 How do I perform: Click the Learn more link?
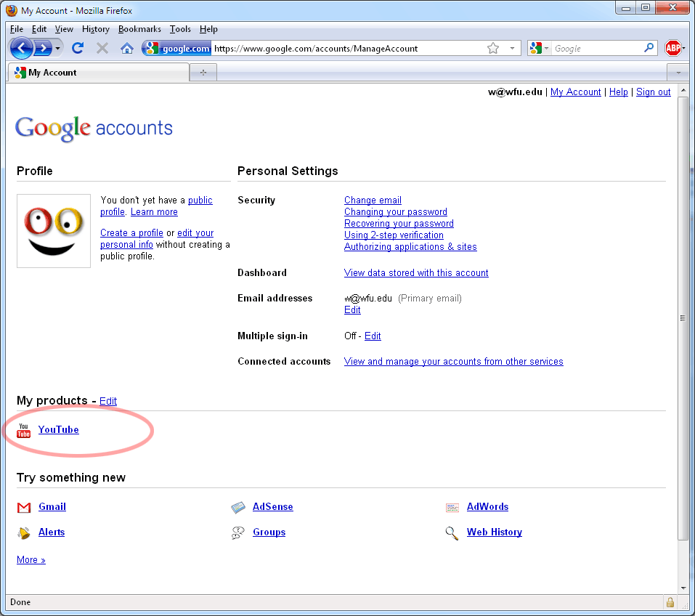point(154,212)
